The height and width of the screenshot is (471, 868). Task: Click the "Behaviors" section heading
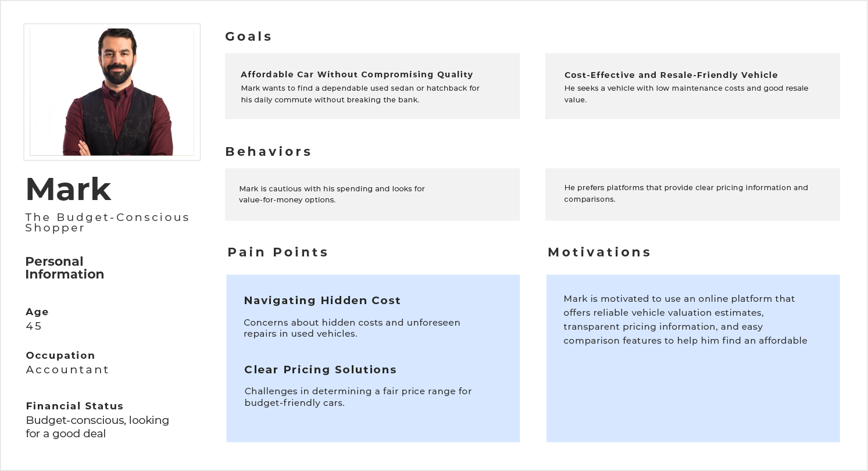[268, 152]
